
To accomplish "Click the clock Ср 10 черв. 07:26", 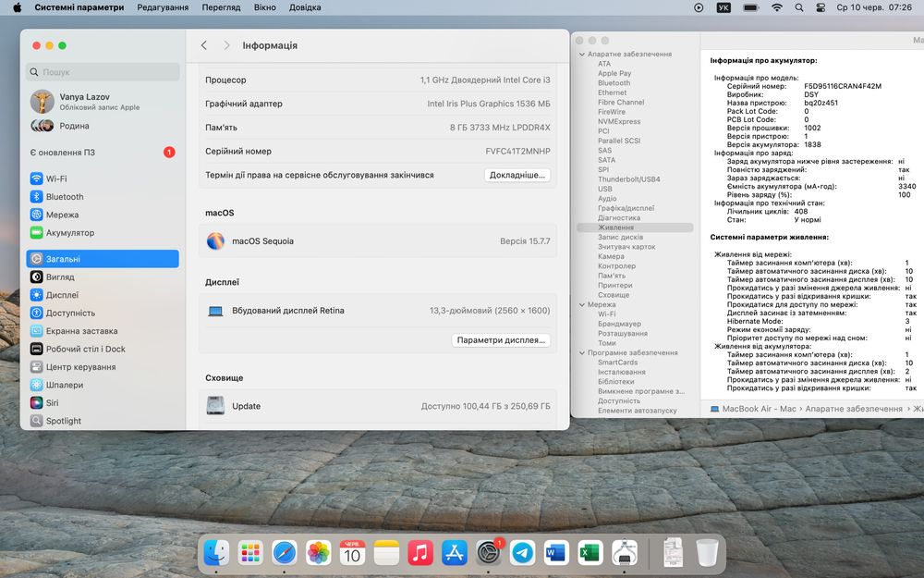I will [x=874, y=7].
